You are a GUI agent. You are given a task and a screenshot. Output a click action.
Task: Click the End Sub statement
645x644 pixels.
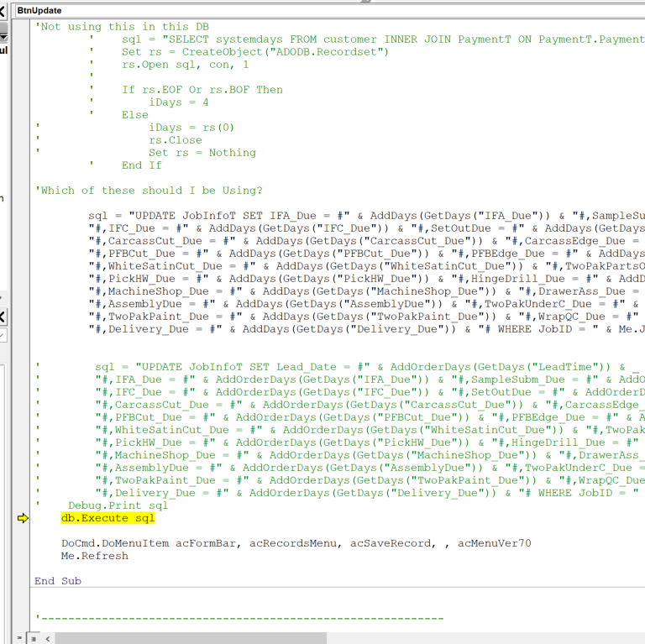point(58,581)
